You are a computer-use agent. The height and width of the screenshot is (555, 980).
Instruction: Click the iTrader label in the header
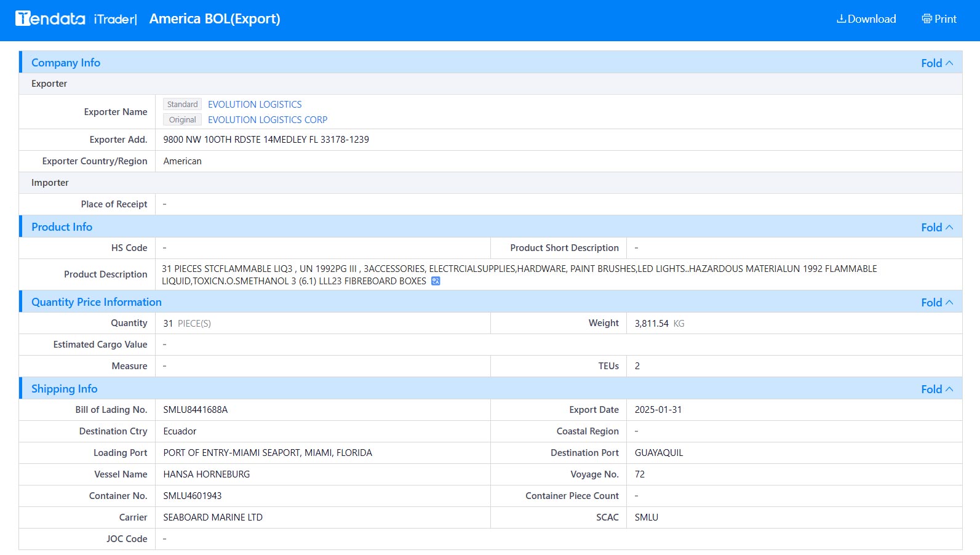114,19
